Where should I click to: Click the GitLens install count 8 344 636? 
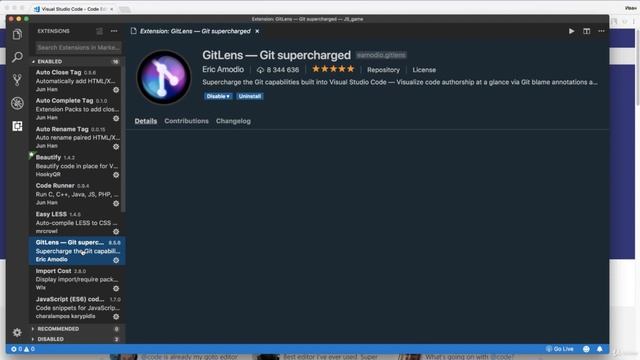(x=278, y=70)
